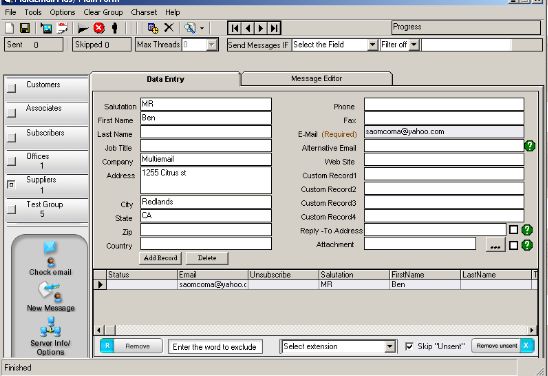Tick the Offices group checkbox
The width and height of the screenshot is (548, 376).
click(12, 161)
